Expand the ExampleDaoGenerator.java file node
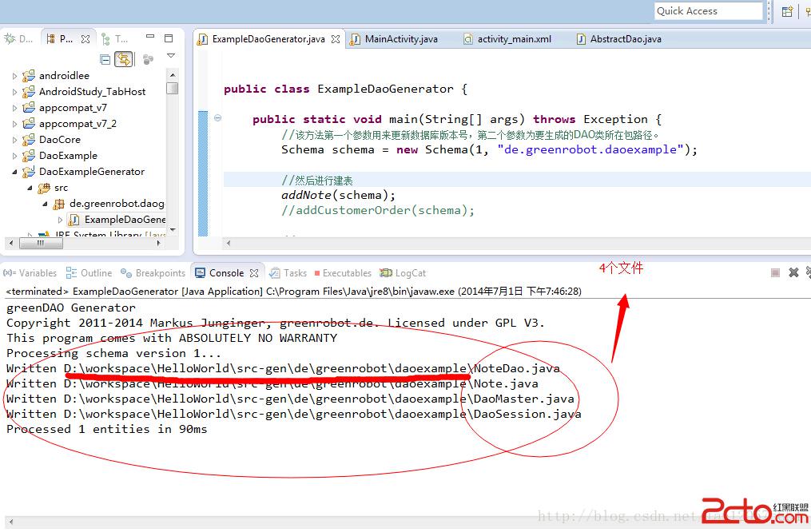The image size is (811, 532). coord(61,220)
